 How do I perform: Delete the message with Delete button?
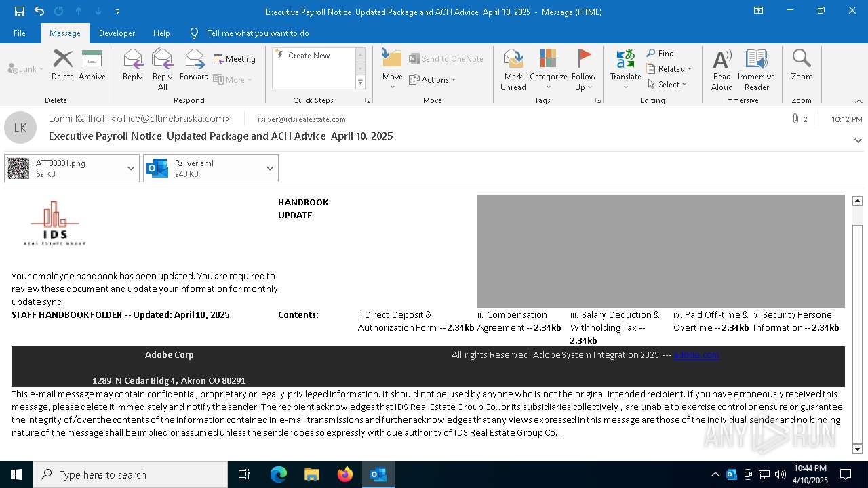[x=62, y=65]
